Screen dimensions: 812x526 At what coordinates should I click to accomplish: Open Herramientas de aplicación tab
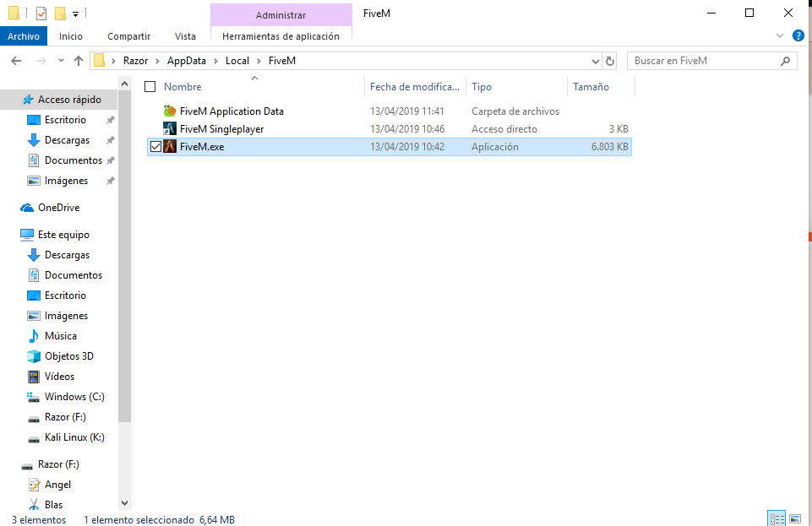pos(281,36)
